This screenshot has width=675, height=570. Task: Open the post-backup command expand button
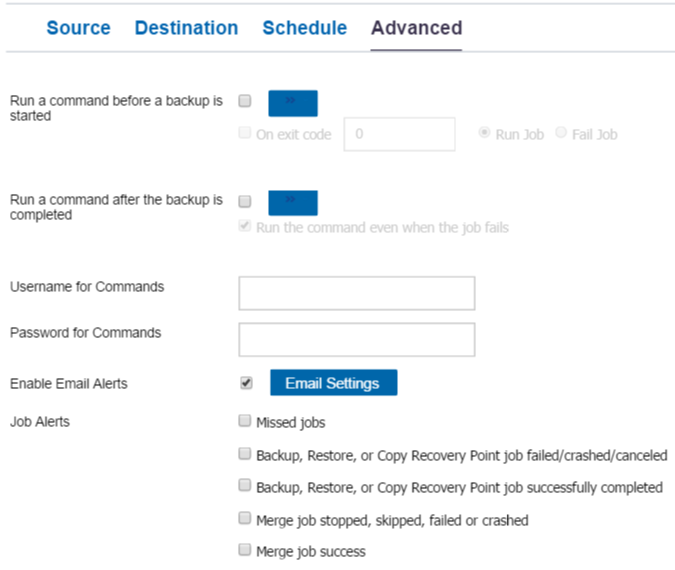(x=293, y=203)
